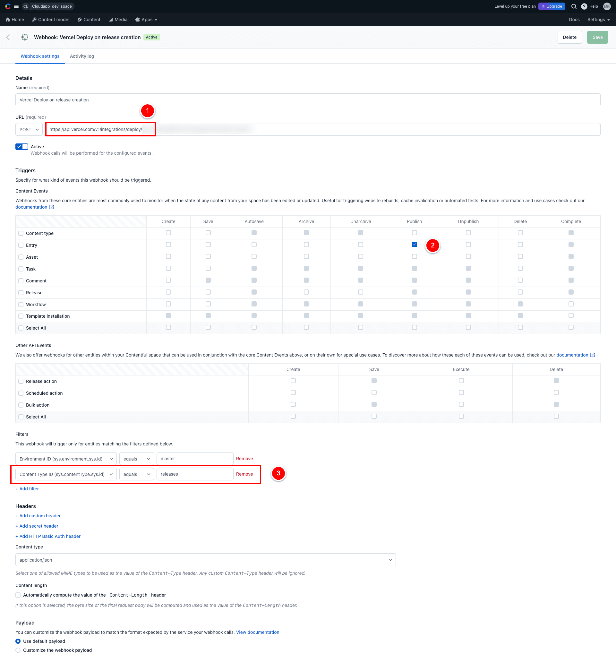Open the MB user avatar
Viewport: 616px width, 672px height.
tap(607, 6)
